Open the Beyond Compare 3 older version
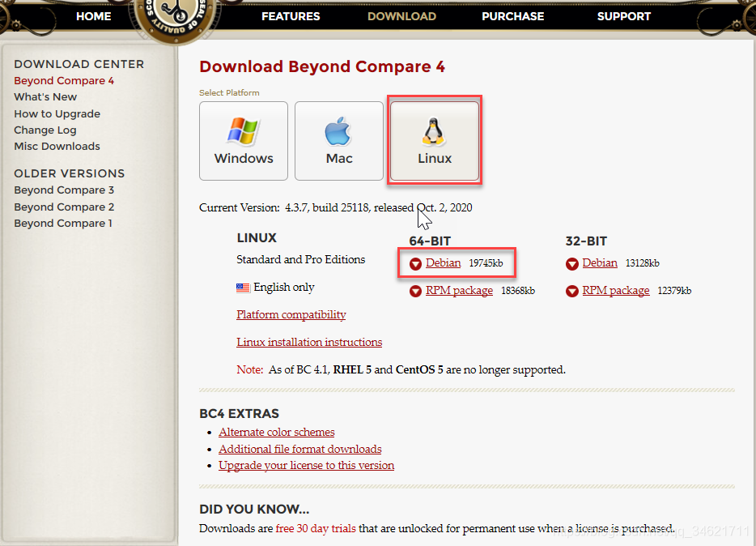756x546 pixels. pos(64,190)
